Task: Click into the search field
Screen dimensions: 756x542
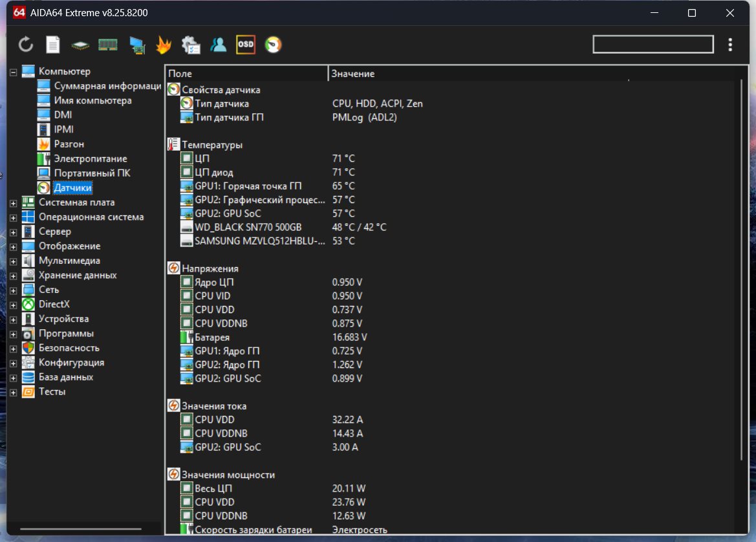Action: (x=653, y=44)
